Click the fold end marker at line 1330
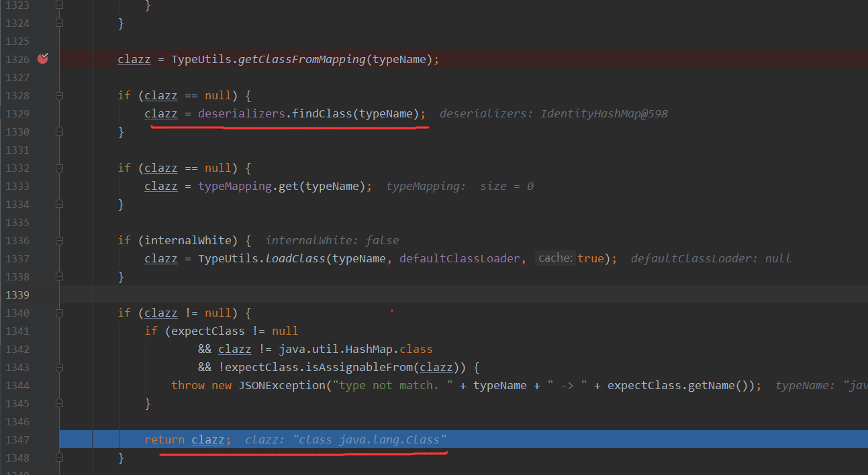This screenshot has height=475, width=868. [x=59, y=131]
